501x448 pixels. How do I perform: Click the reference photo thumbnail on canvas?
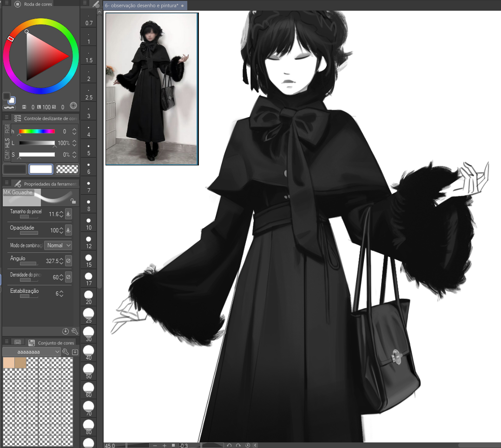[152, 89]
